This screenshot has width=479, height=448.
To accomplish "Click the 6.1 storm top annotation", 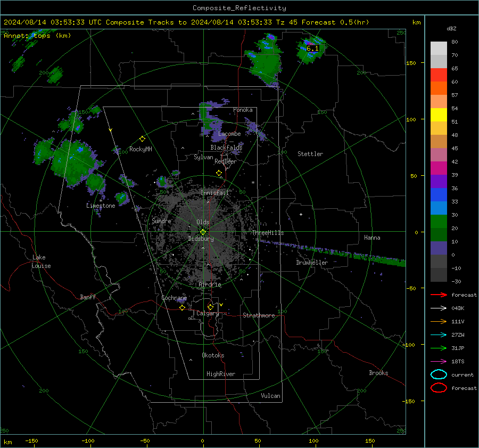I will tap(312, 48).
